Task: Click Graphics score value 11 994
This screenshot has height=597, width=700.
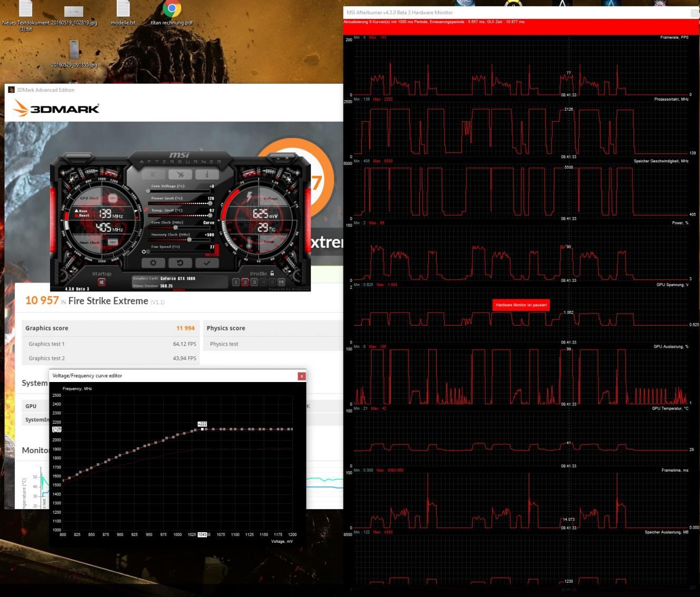Action: coord(185,328)
